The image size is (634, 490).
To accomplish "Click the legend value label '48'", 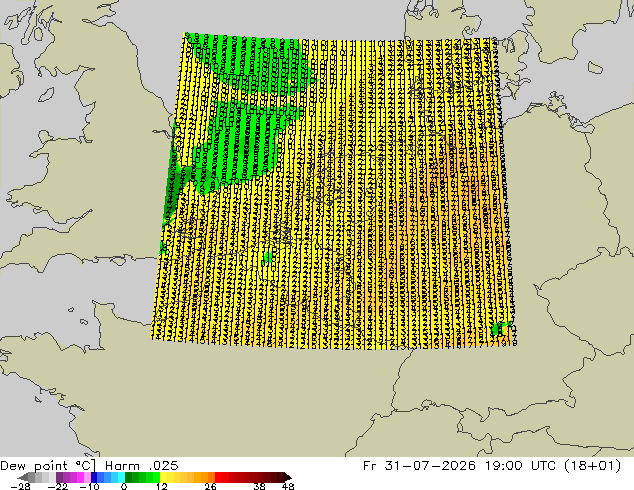I will tap(288, 486).
